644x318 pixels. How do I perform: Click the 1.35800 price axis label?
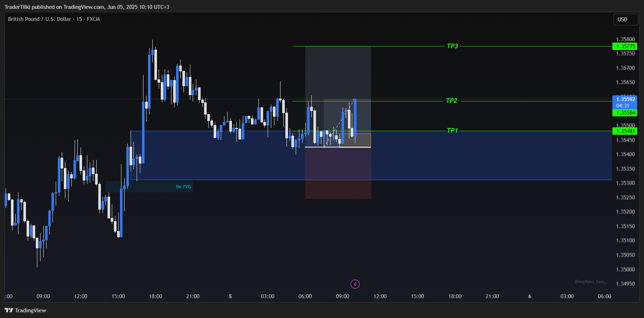626,39
